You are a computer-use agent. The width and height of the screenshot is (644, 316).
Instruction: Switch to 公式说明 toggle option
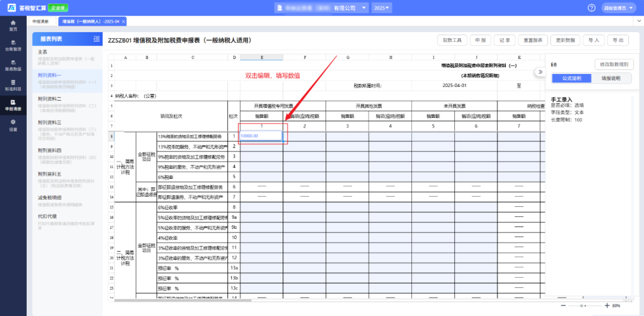click(571, 78)
